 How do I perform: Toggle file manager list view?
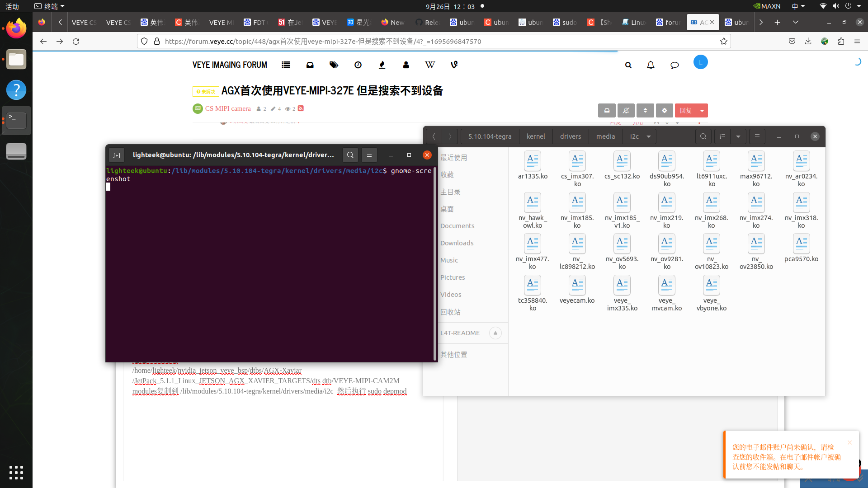click(x=722, y=136)
